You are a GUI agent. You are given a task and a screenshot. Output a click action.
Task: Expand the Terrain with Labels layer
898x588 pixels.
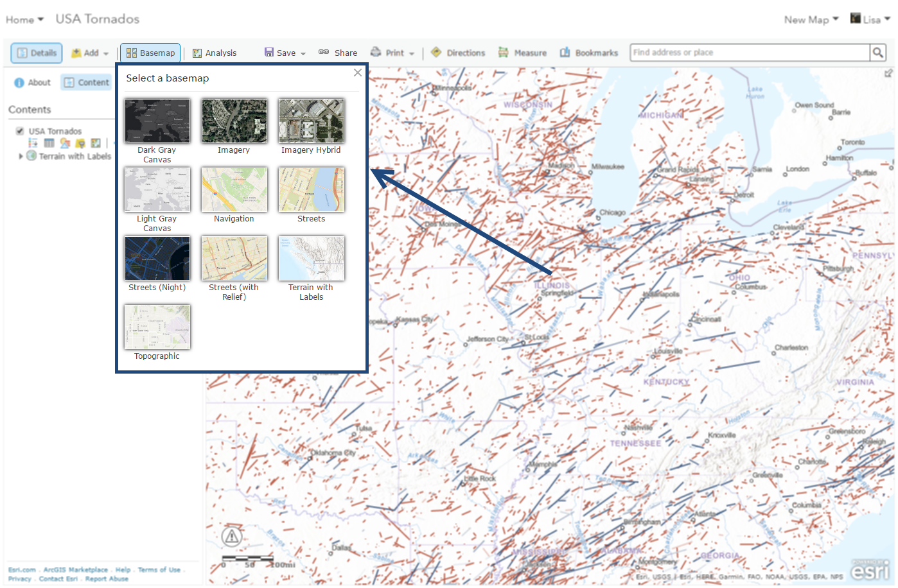(21, 156)
